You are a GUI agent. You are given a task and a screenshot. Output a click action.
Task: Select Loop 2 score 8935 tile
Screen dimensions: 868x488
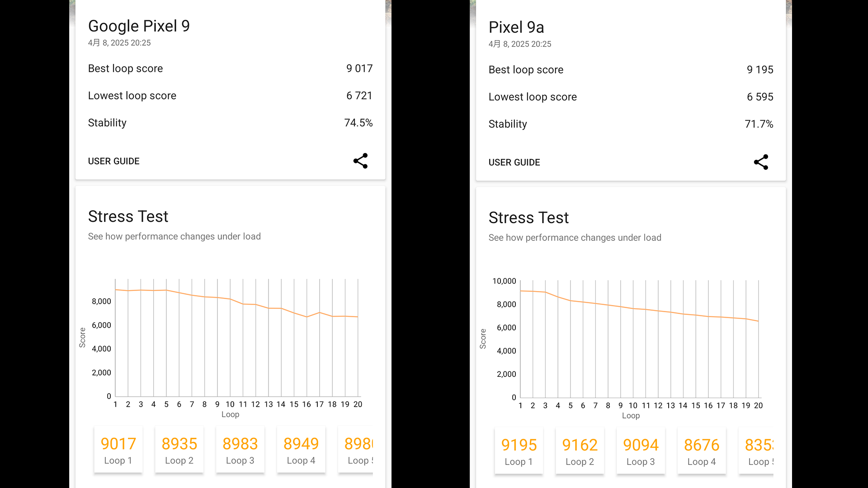pyautogui.click(x=179, y=450)
